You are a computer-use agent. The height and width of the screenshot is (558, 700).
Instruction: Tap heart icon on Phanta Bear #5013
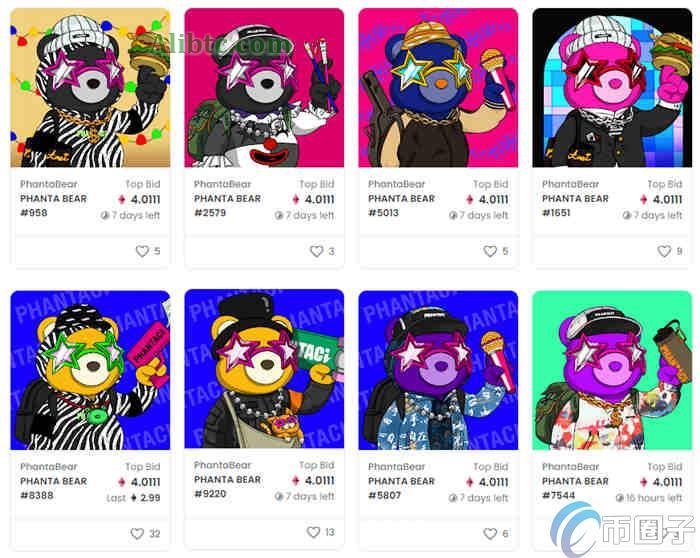coord(490,251)
